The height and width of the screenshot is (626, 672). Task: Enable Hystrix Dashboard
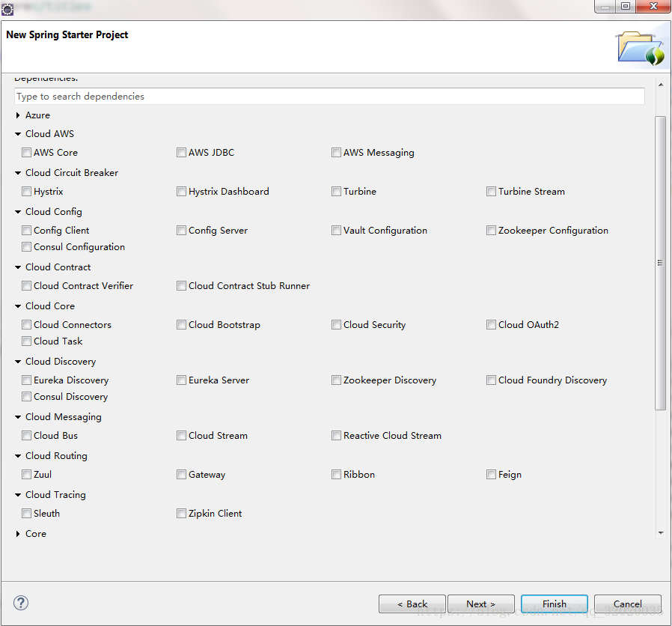point(181,191)
